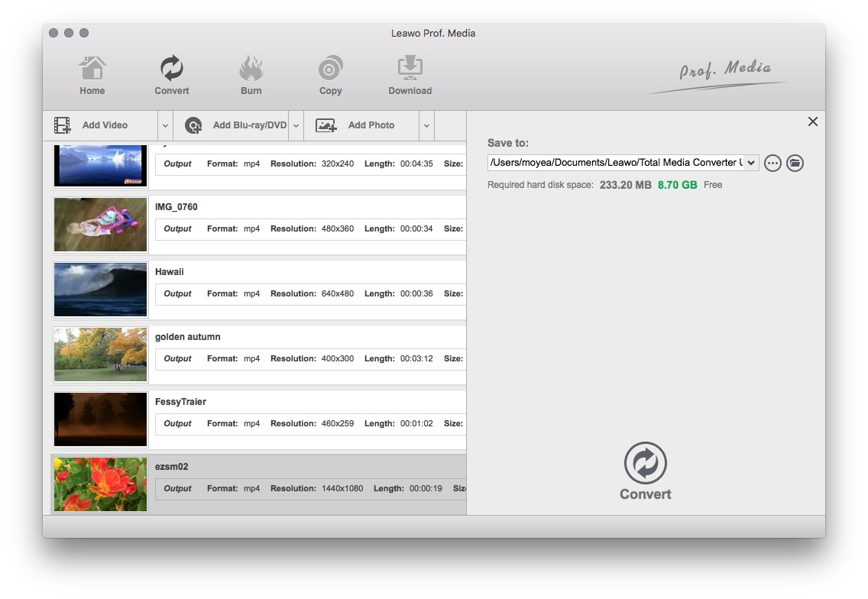The width and height of the screenshot is (868, 599).
Task: Open the output folder icon
Action: tap(795, 163)
